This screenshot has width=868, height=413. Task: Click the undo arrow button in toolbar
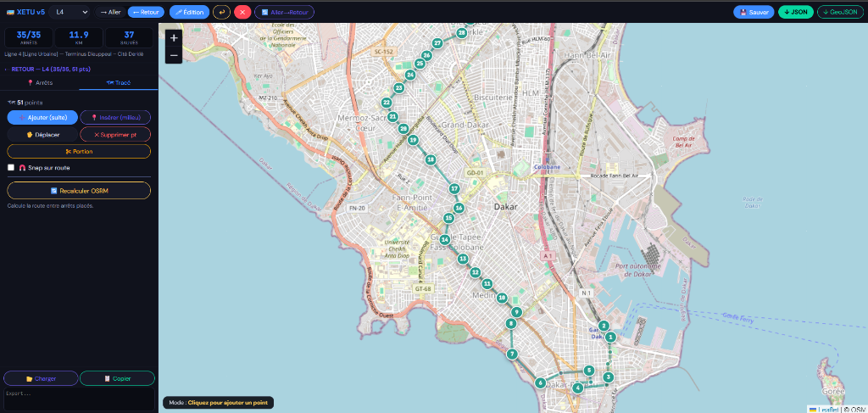point(221,12)
